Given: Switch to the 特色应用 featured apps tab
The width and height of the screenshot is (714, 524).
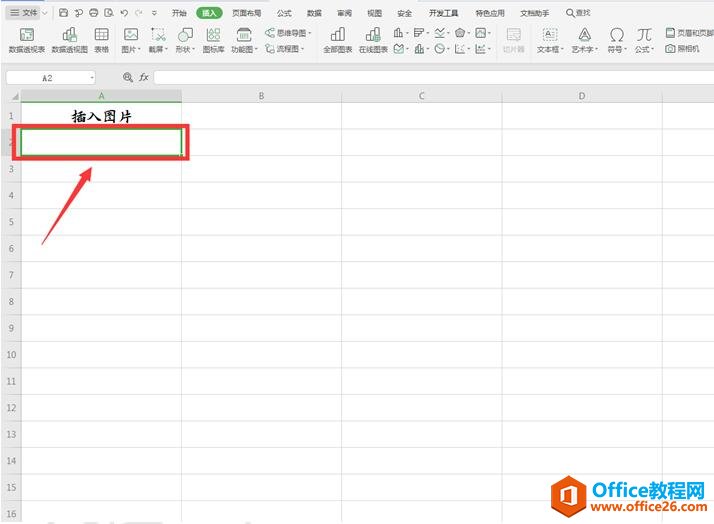Looking at the screenshot, I should click(x=490, y=13).
